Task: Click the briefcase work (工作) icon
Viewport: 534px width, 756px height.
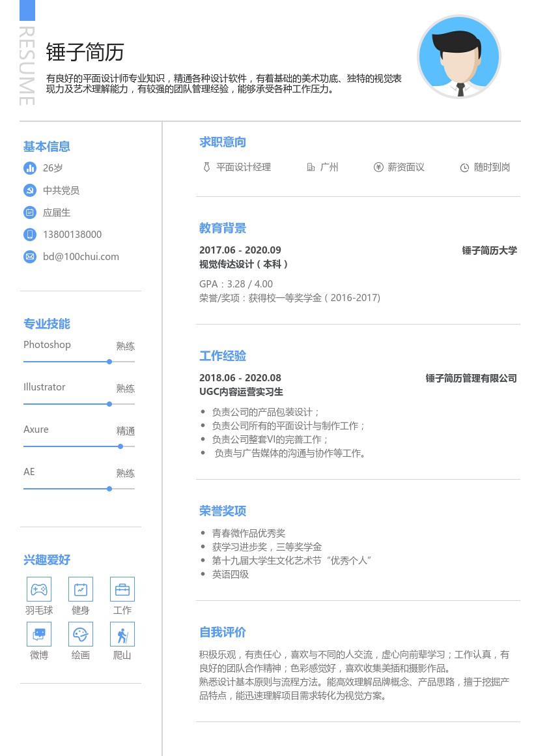Action: pyautogui.click(x=122, y=589)
